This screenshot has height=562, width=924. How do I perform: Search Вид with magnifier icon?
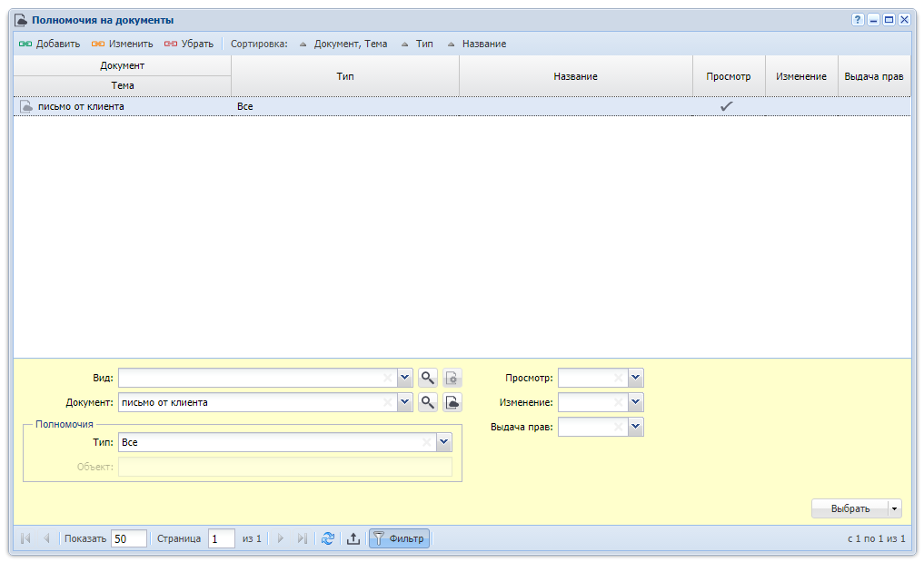point(428,378)
